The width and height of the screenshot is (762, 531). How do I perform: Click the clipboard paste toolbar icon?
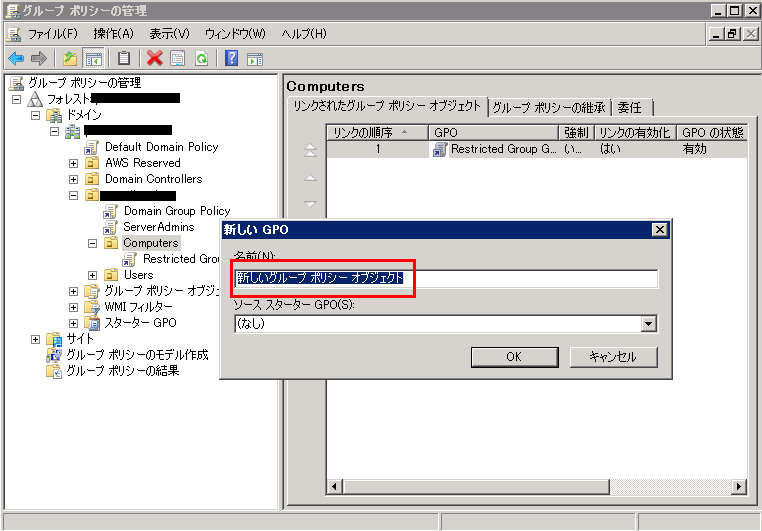(124, 59)
